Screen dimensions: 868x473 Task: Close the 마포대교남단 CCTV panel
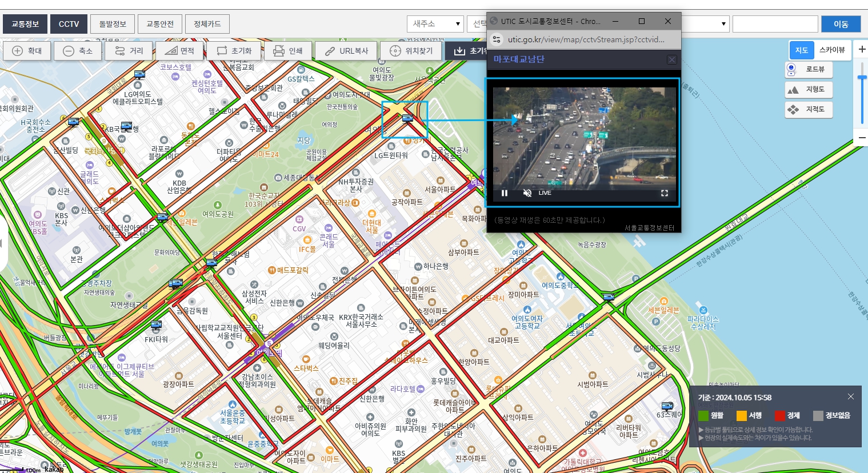click(x=672, y=59)
